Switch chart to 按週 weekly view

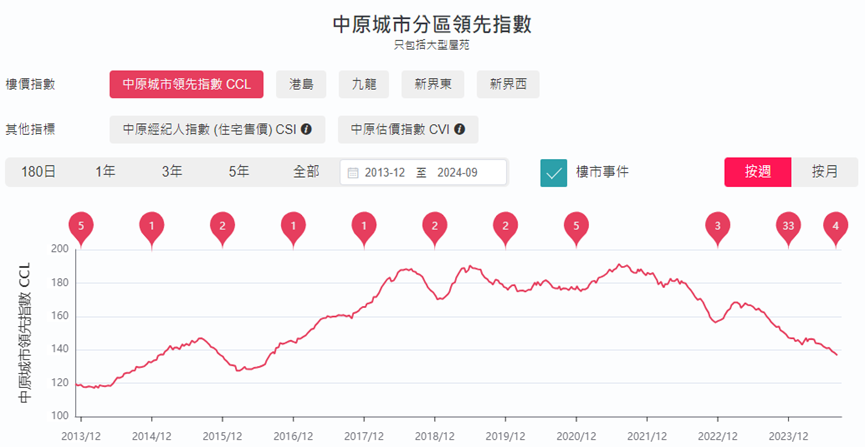pyautogui.click(x=758, y=172)
